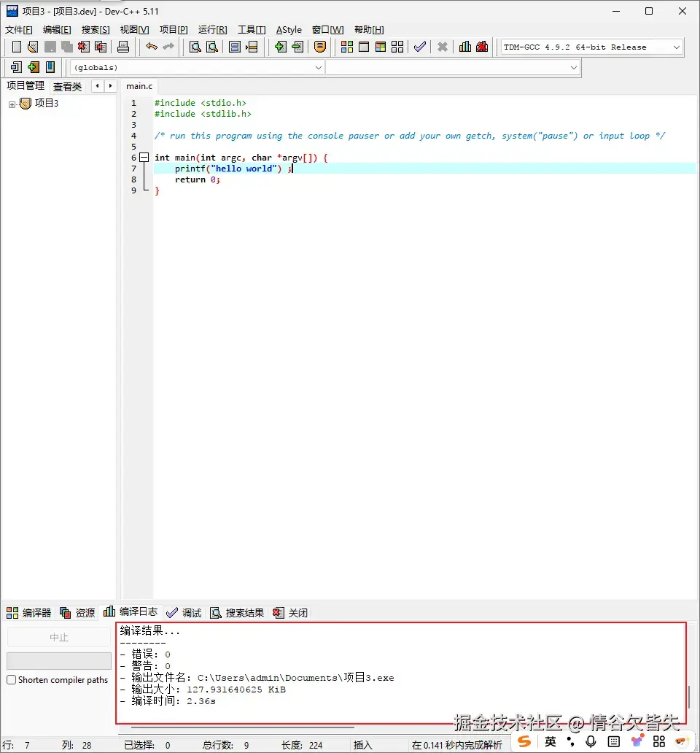Click the Compile & Run icon
700x753 pixels.
381,47
